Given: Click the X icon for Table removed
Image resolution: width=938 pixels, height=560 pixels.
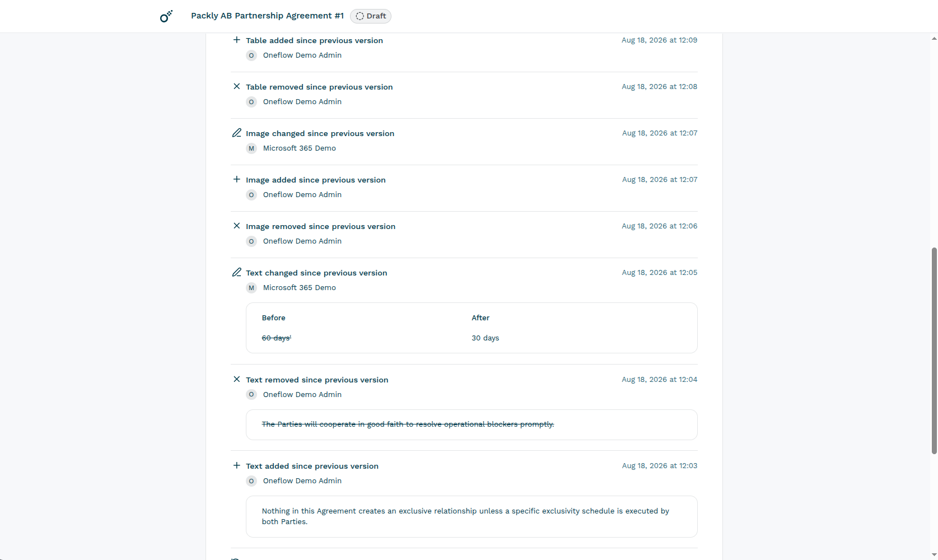Looking at the screenshot, I should [236, 86].
